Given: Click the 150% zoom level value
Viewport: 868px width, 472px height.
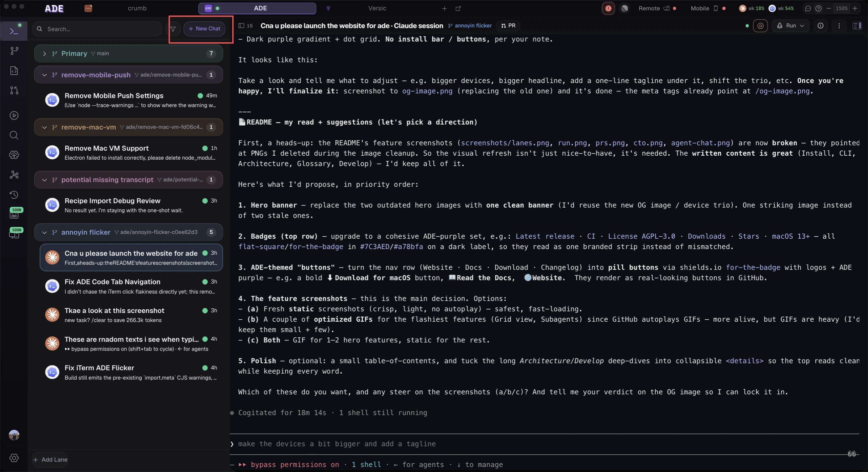Looking at the screenshot, I should [842, 8].
